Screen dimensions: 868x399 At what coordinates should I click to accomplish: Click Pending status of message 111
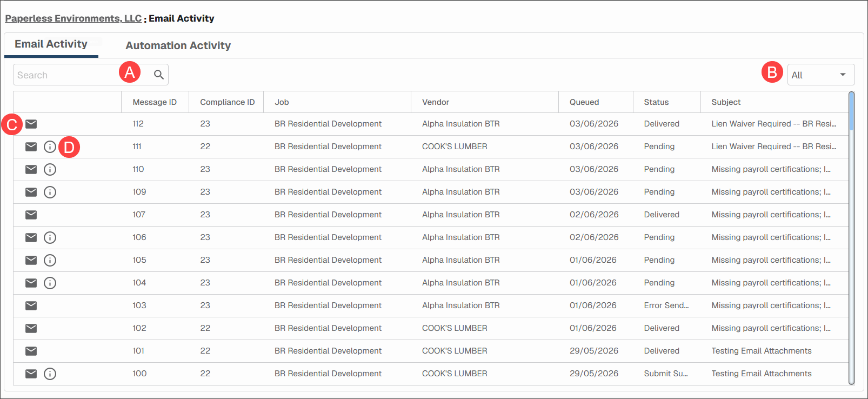coord(659,147)
